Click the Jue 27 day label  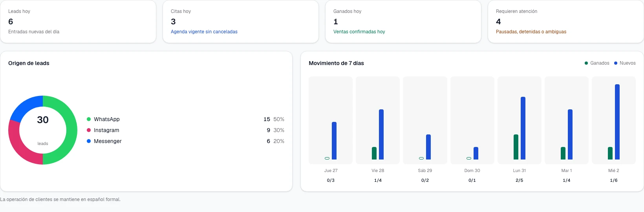click(331, 170)
